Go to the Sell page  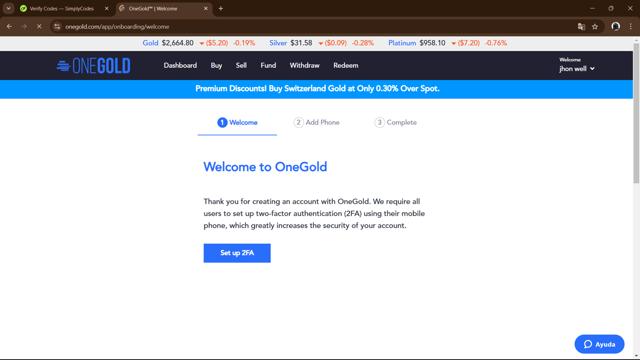point(241,65)
